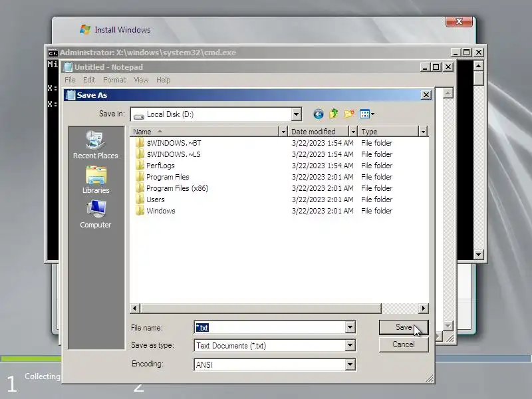The width and height of the screenshot is (532, 399).
Task: Expand the File name dropdown arrow
Action: (350, 327)
